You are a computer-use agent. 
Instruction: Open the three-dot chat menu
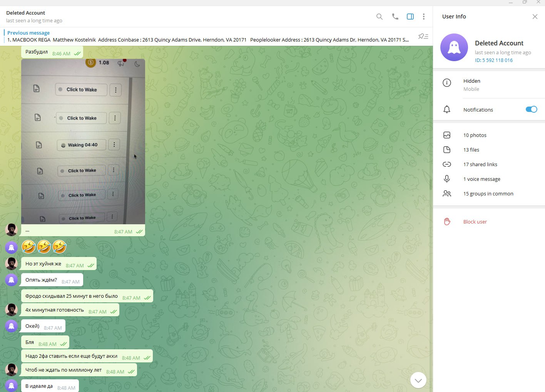click(x=424, y=17)
